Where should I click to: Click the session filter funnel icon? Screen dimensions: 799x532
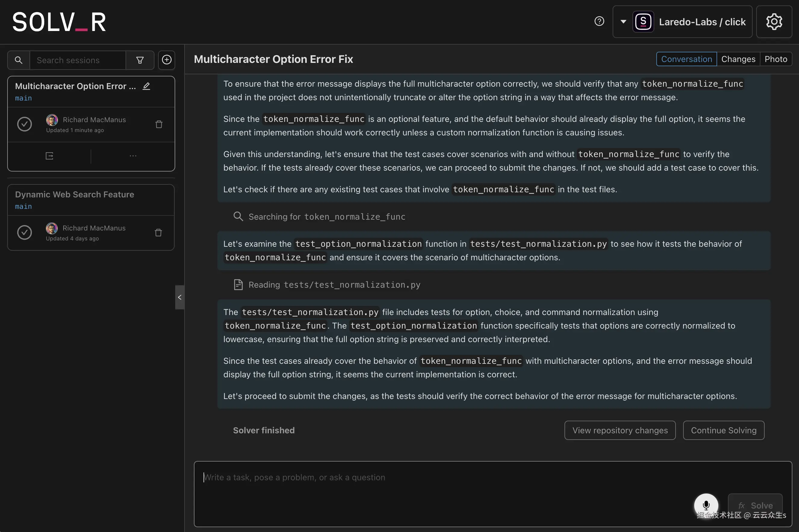tap(140, 60)
